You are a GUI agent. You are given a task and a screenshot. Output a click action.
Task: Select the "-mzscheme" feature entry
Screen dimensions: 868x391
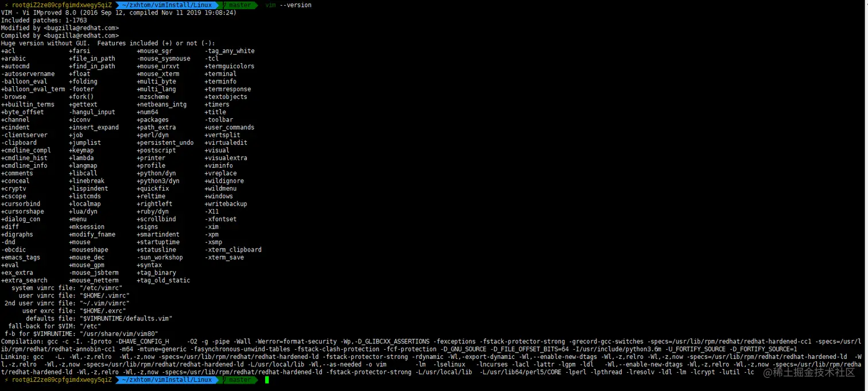click(153, 96)
